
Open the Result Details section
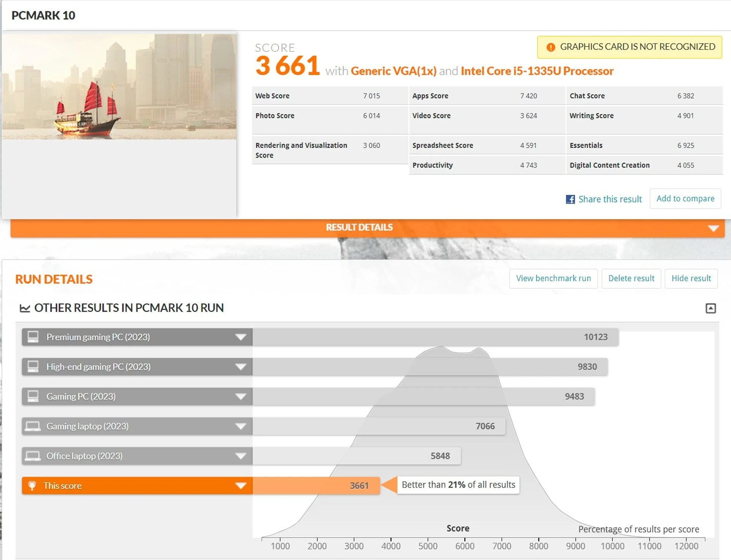[367, 228]
